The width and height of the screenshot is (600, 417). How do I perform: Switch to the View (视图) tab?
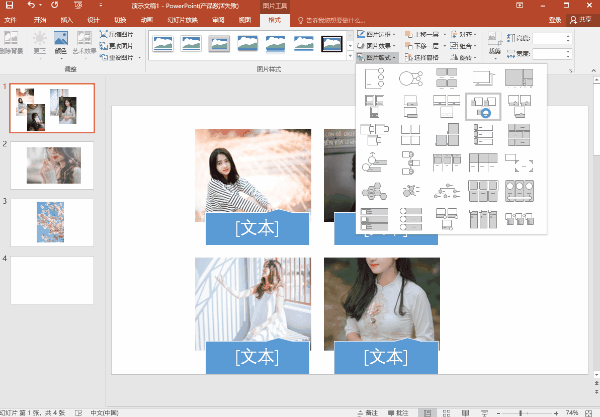tap(245, 20)
